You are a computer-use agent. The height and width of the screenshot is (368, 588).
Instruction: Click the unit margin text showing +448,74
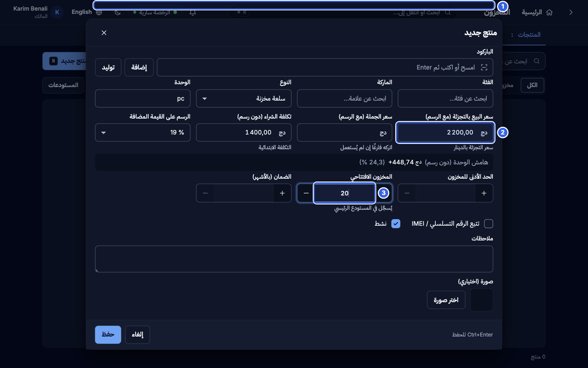point(405,162)
